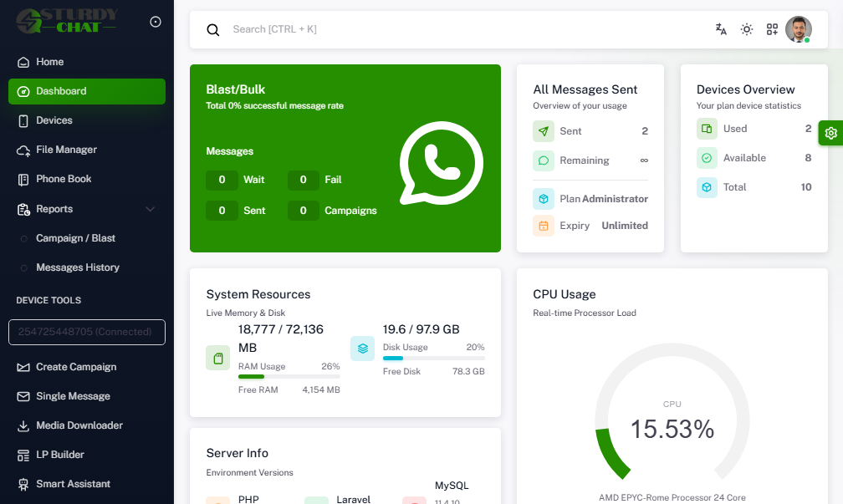Open the shortcuts grid icon
Viewport: 843px width, 504px height.
coord(772,29)
